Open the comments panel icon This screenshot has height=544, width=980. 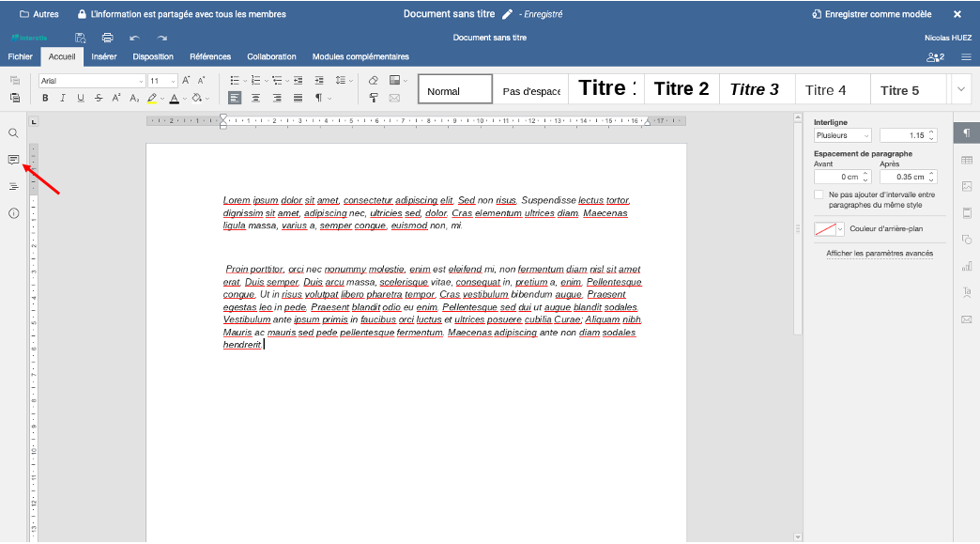pyautogui.click(x=13, y=160)
